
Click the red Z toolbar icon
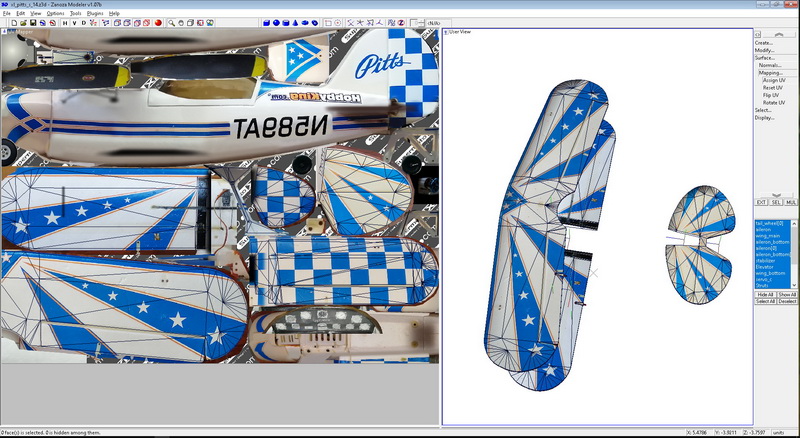[402, 23]
